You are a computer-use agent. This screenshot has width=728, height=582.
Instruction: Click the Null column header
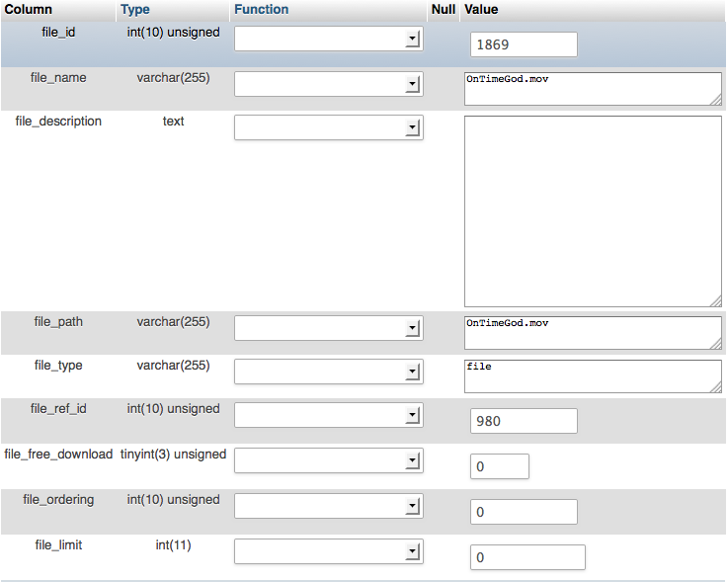[443, 9]
